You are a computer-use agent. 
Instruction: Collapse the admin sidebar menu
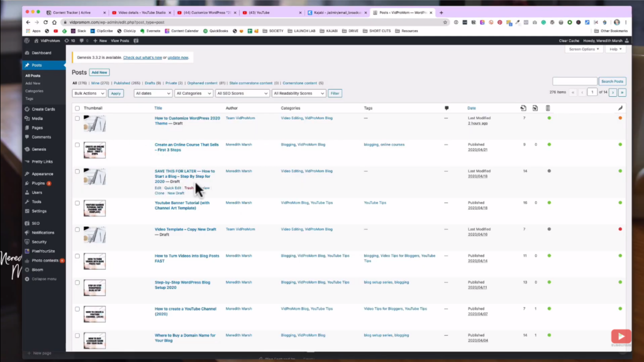(x=43, y=279)
